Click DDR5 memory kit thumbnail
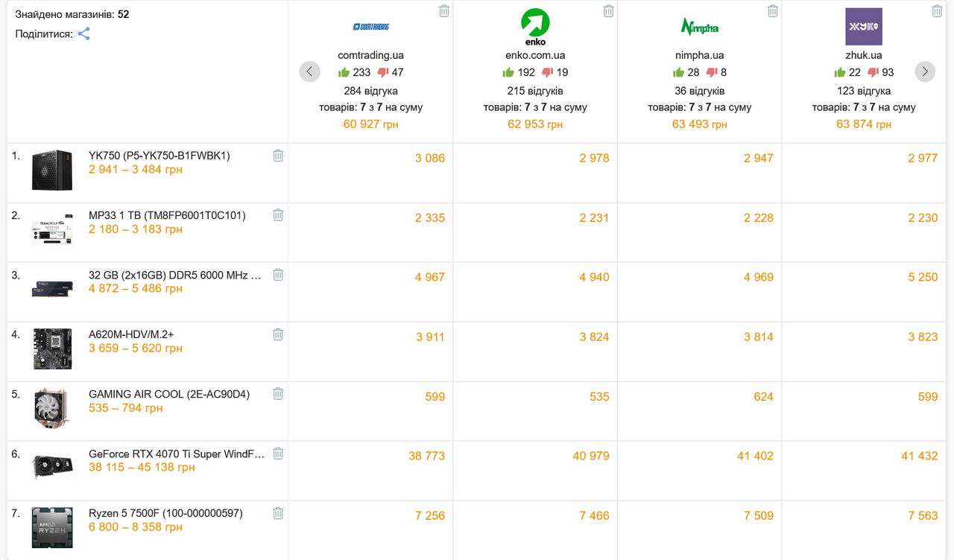This screenshot has height=560, width=954. (52, 289)
